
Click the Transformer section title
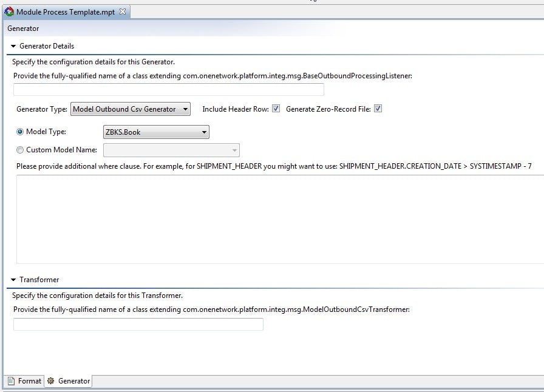[39, 280]
